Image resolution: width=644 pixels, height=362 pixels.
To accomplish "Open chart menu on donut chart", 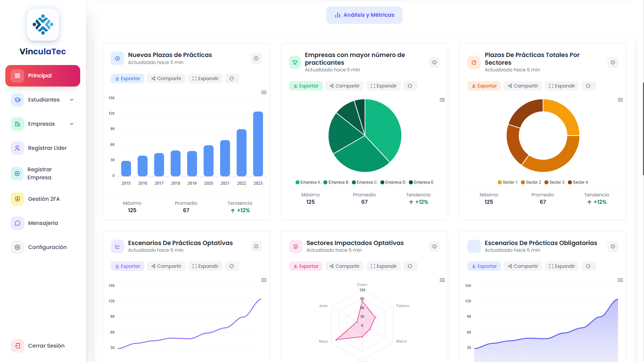I will [x=620, y=100].
